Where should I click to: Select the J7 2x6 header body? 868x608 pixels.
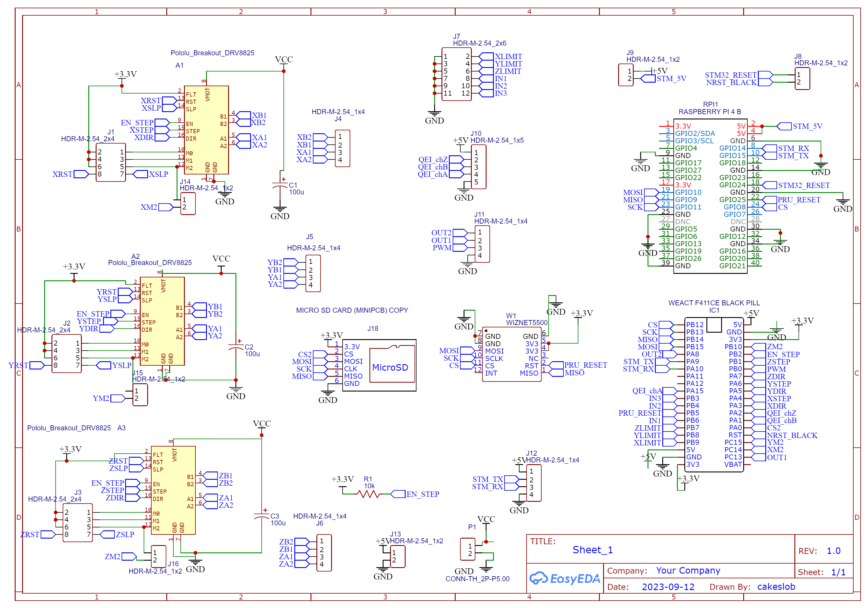coord(457,74)
